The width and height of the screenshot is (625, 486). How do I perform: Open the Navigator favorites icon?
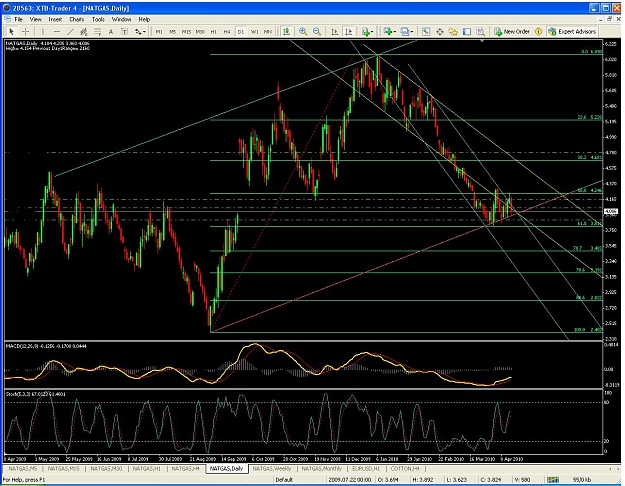453,31
